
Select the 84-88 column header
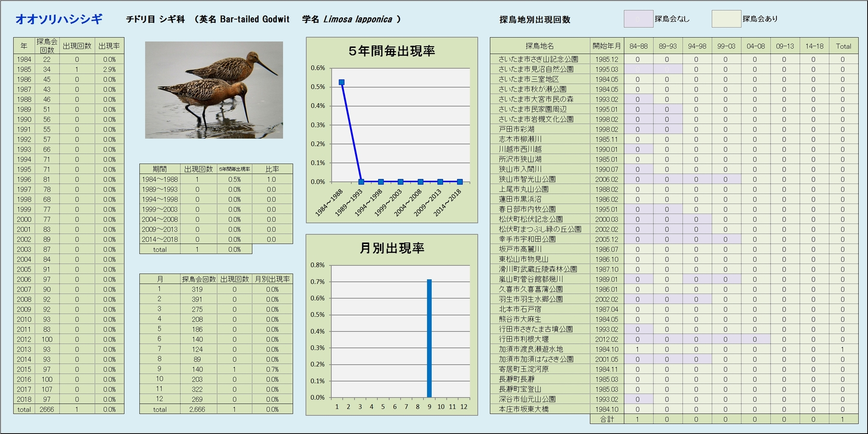point(638,46)
